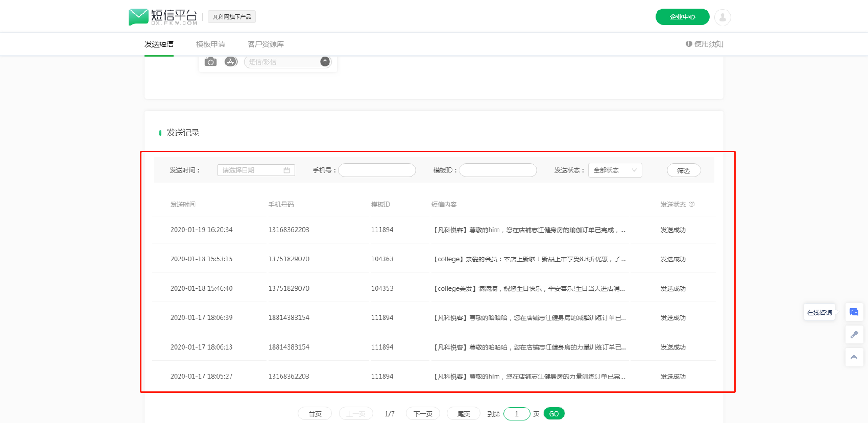Click the back-to-top arrow icon
Image resolution: width=868 pixels, height=423 pixels.
click(854, 357)
